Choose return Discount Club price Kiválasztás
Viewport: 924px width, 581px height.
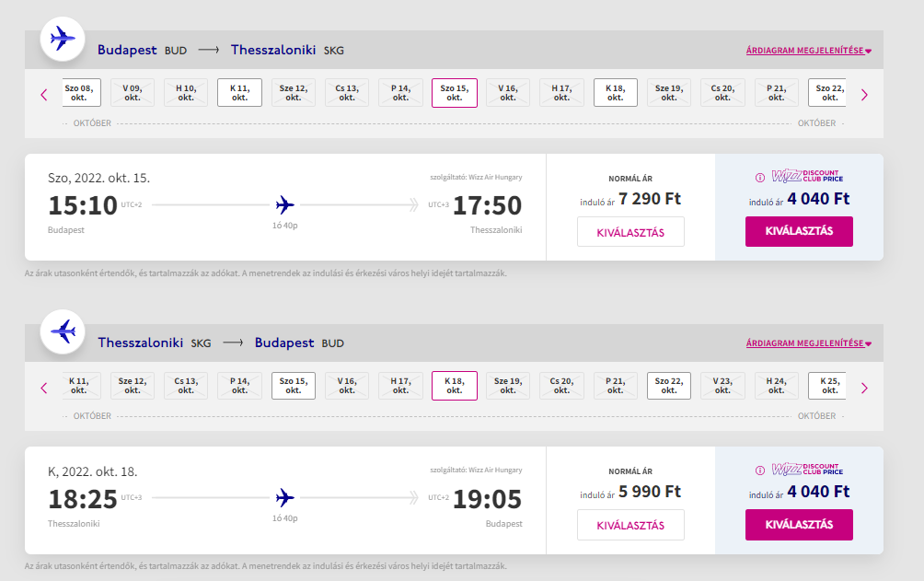pyautogui.click(x=799, y=525)
